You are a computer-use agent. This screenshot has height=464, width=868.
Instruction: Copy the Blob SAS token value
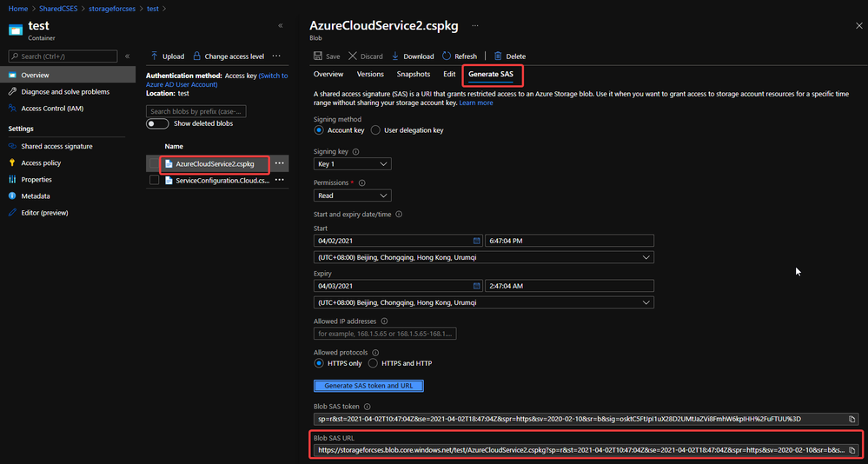click(852, 419)
